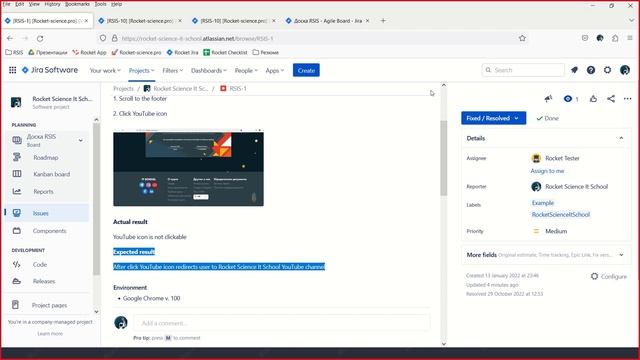The image size is (640, 360).
Task: Open the Fixed / Resolved status dropdown
Action: point(493,118)
